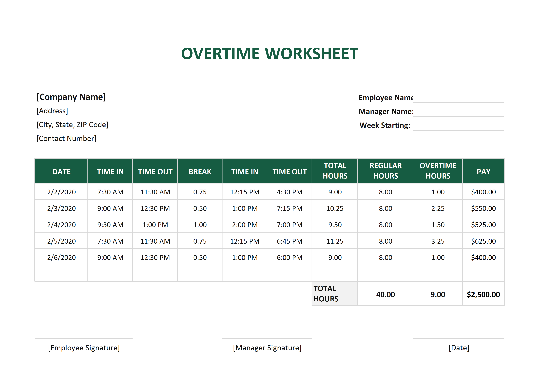Click the date cell 2/2/2020
The image size is (539, 392).
[61, 192]
